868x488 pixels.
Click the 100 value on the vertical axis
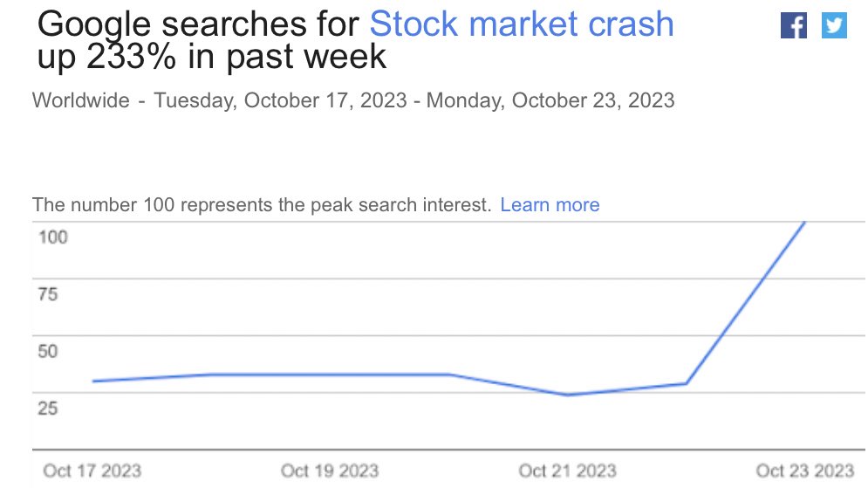click(52, 237)
